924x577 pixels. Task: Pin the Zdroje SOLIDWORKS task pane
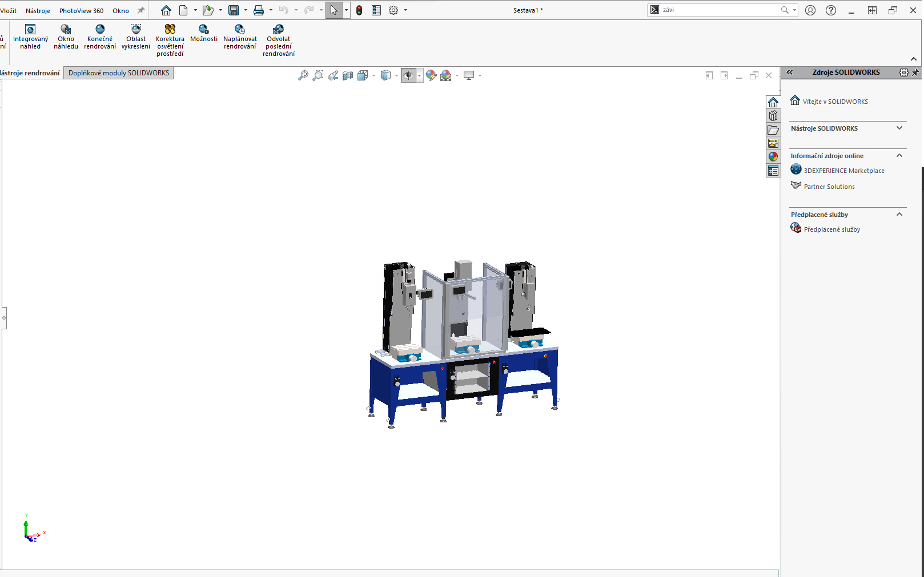pos(915,72)
